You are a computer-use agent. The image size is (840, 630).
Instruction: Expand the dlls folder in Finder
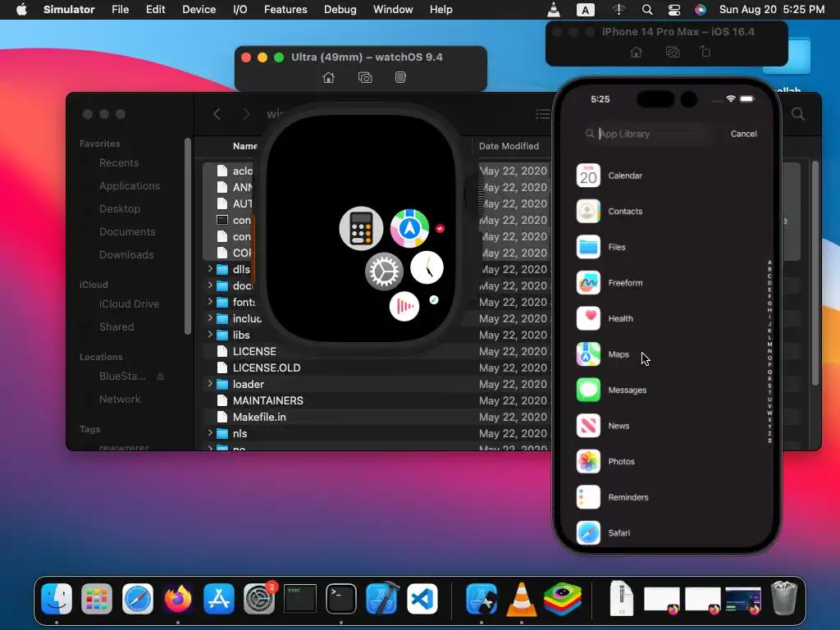210,269
